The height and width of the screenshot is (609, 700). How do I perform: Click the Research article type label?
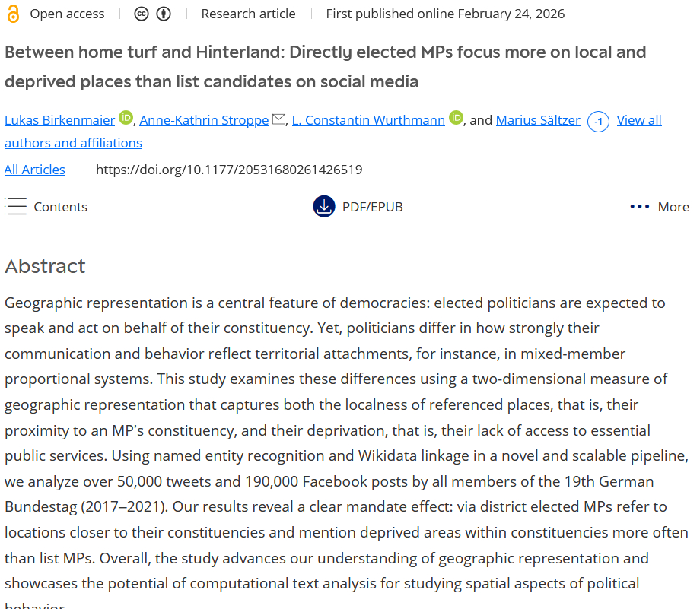click(248, 14)
